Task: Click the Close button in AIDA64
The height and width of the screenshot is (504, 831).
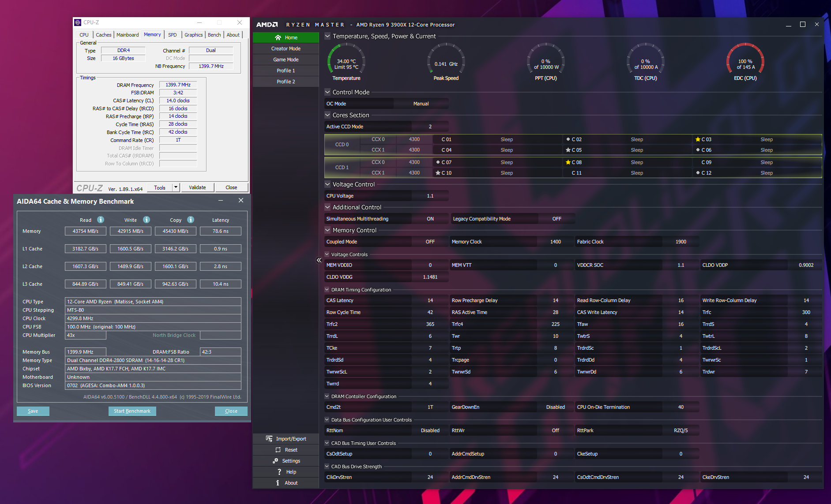Action: (x=231, y=411)
